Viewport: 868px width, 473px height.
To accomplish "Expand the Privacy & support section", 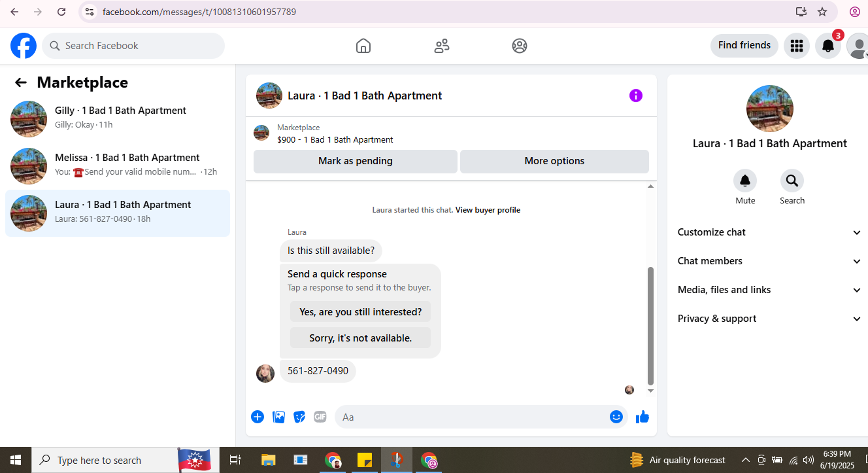I will click(x=770, y=319).
